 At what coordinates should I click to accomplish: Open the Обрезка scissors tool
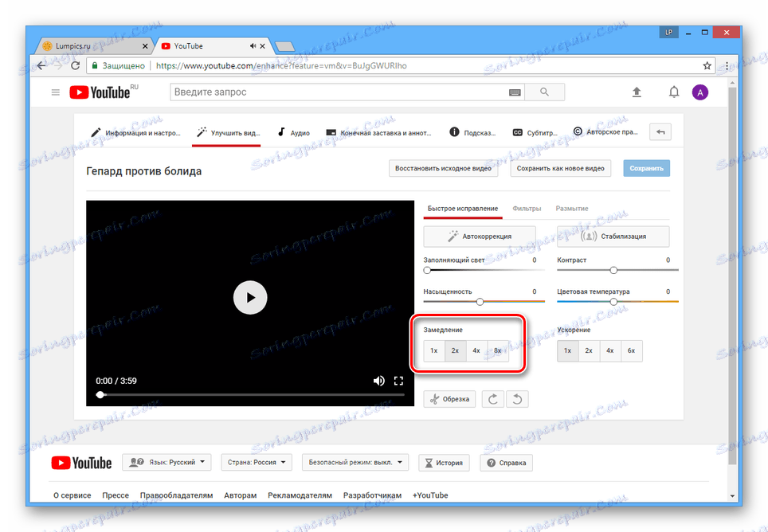tap(449, 398)
